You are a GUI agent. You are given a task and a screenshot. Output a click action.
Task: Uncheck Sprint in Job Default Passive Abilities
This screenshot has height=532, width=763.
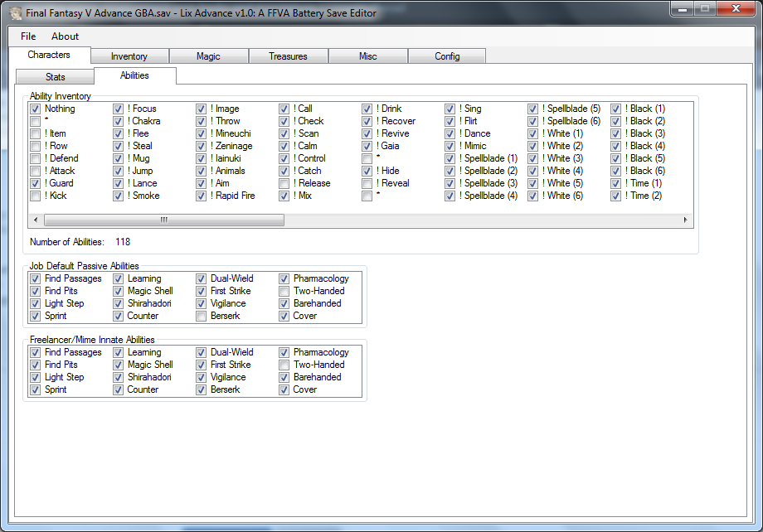pos(36,316)
